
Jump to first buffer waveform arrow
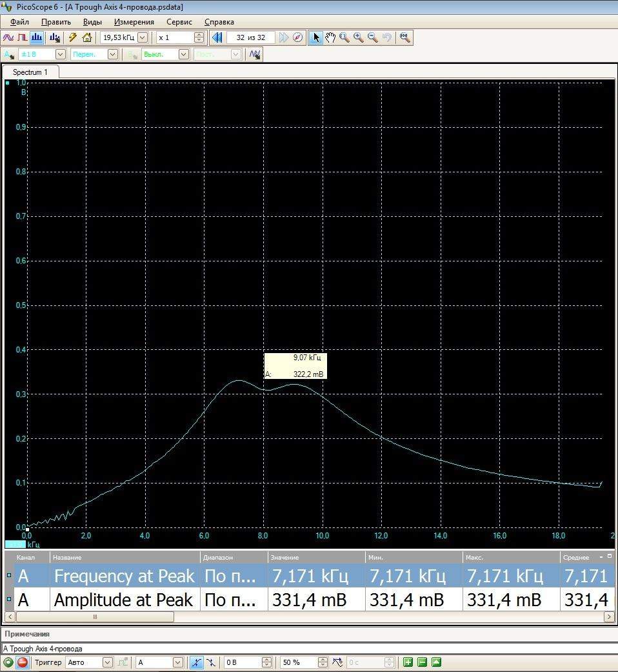[x=217, y=37]
